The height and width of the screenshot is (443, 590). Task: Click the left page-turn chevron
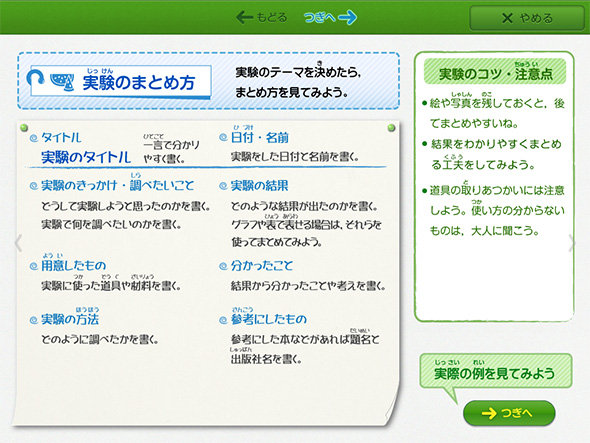(x=18, y=243)
